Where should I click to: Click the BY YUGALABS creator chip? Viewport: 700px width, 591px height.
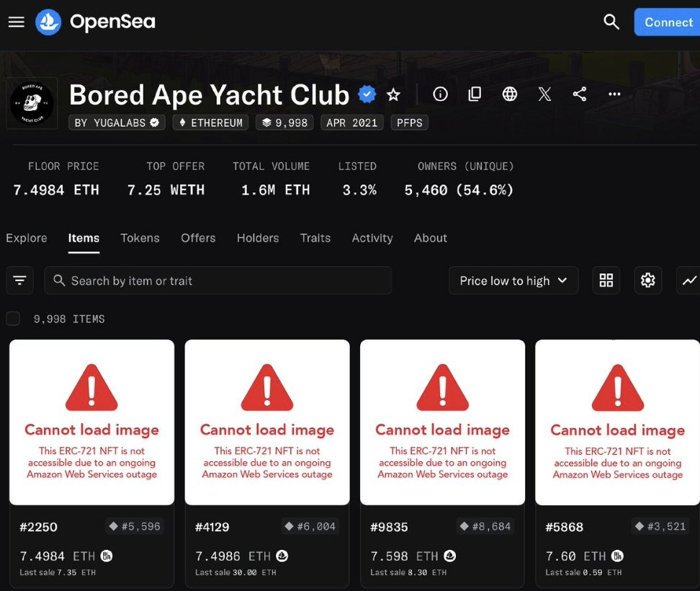tap(117, 123)
